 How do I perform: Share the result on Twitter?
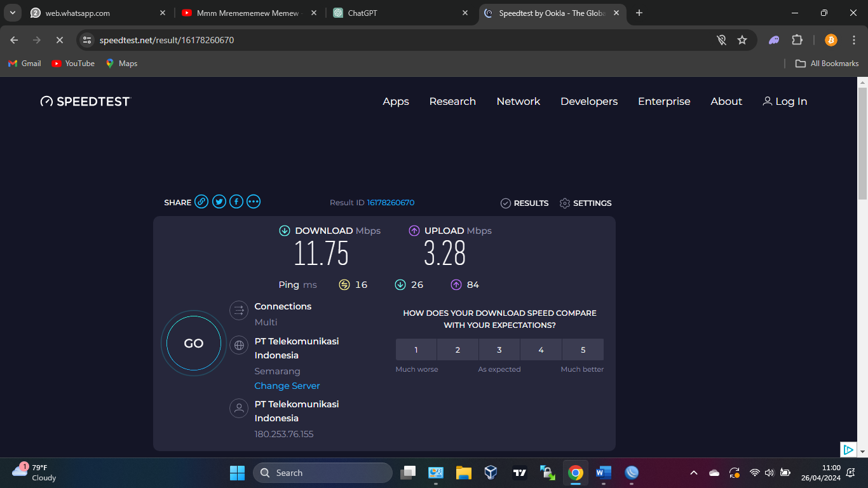pos(219,202)
